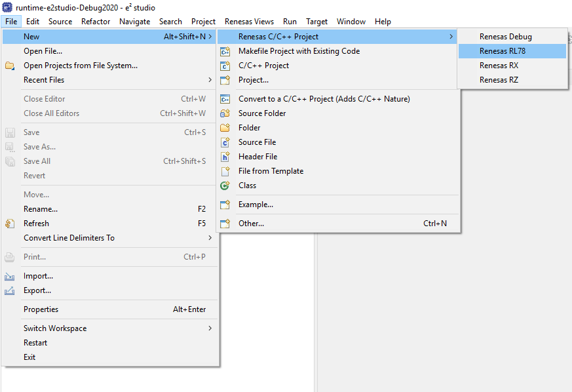Click the Save disk icon
Viewport: 572px width, 392px height.
[x=10, y=132]
